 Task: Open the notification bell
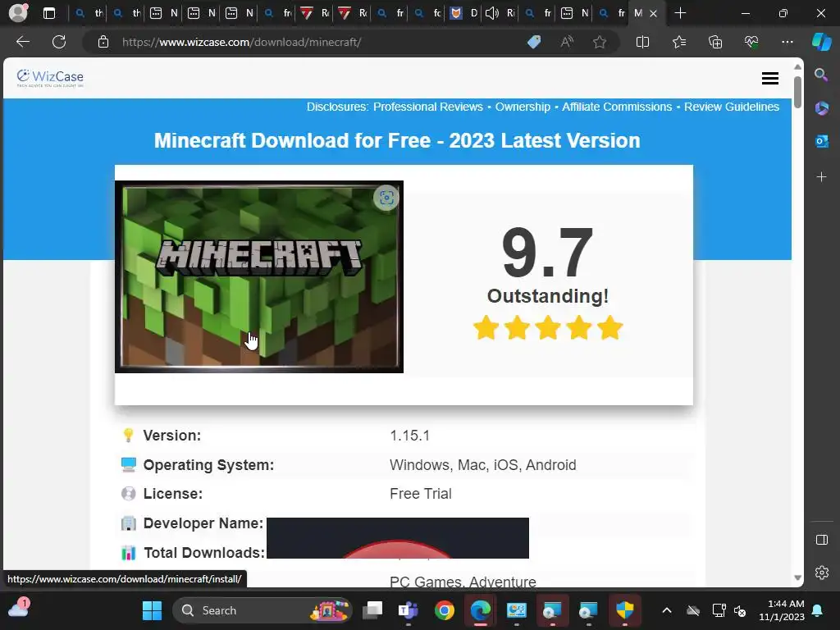point(818,610)
